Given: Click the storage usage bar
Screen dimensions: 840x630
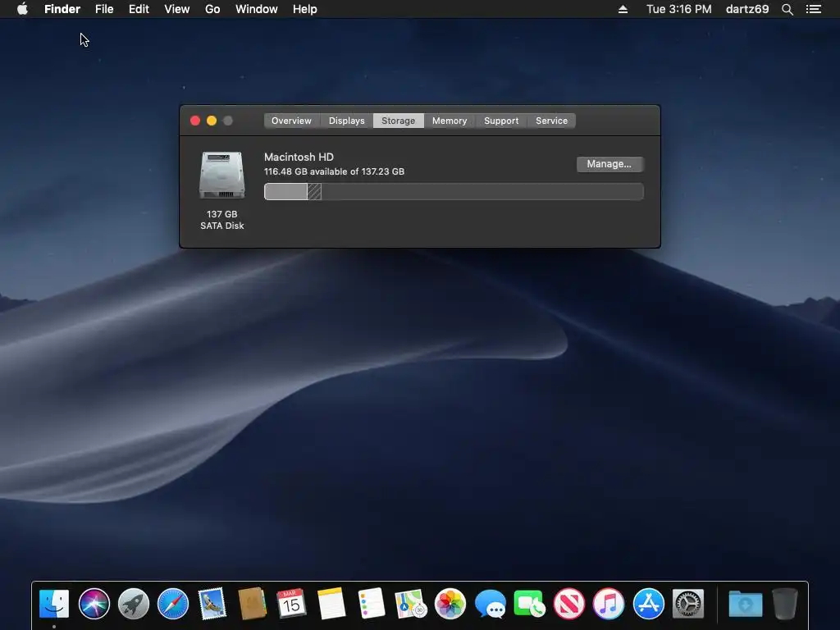Looking at the screenshot, I should pyautogui.click(x=454, y=192).
